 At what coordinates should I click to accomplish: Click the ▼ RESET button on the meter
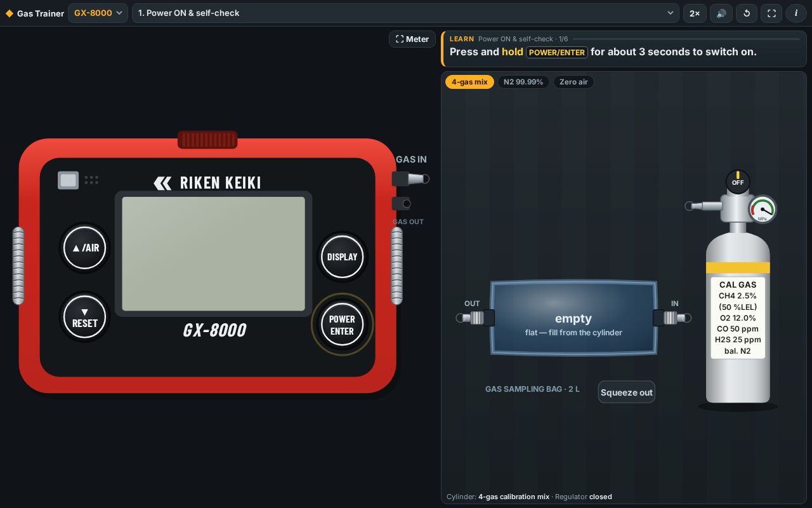tap(85, 316)
